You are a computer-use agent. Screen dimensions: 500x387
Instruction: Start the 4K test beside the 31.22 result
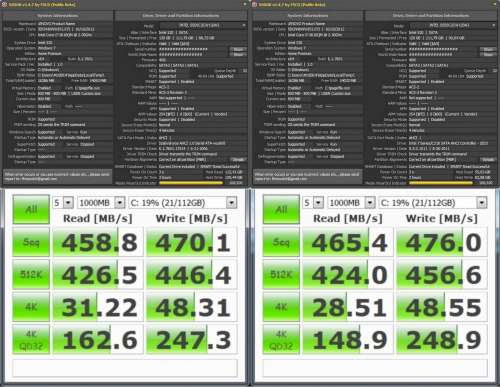[x=31, y=307]
